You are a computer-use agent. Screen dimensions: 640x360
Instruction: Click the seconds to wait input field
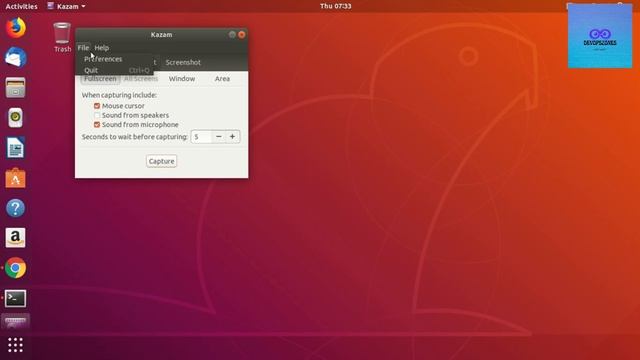(x=202, y=137)
